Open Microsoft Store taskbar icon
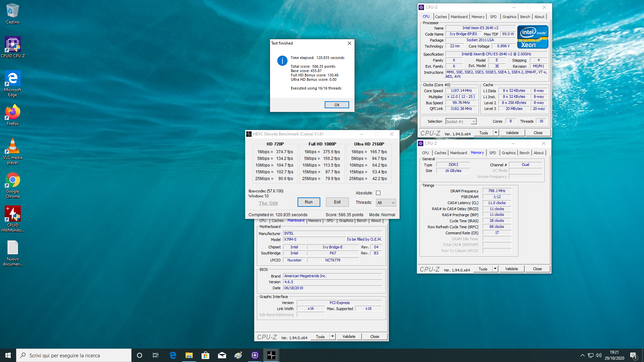Screen dimensions: 644x362 pos(205,355)
